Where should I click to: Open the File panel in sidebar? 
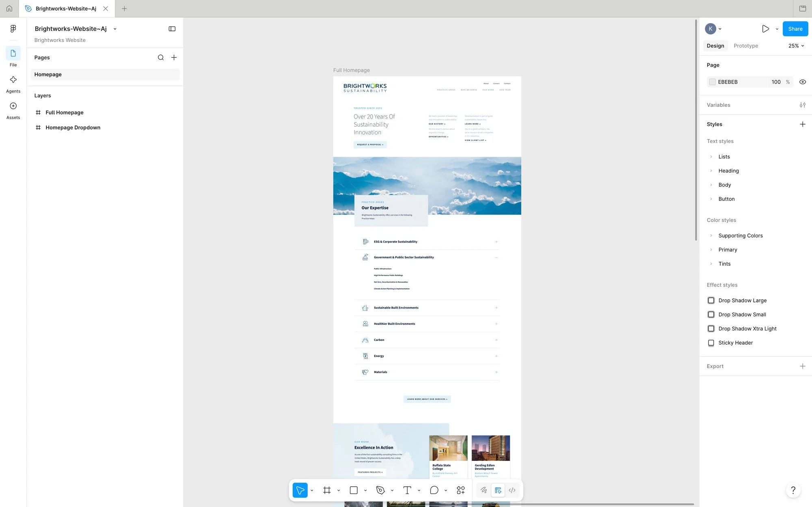13,57
